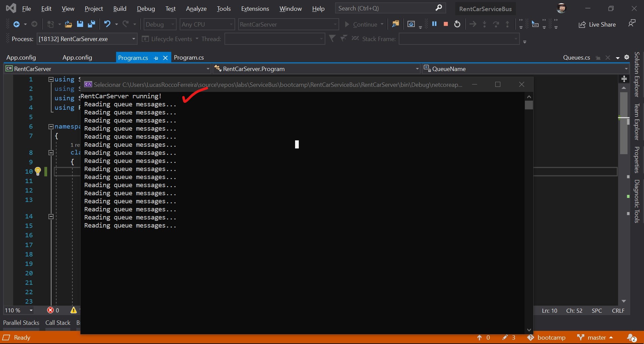This screenshot has width=644, height=344.
Task: Click the Show Next Statement arrow icon
Action: [x=473, y=24]
